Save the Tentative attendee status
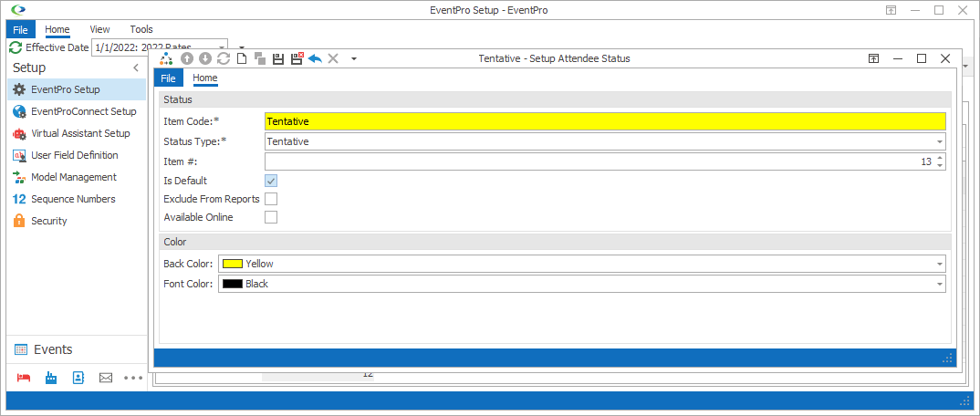Viewport: 980px width, 416px height. click(x=278, y=58)
